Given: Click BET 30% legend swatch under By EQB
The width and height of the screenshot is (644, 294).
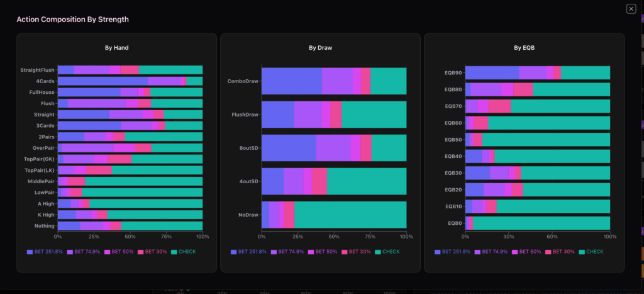Looking at the screenshot, I should click(x=548, y=252).
